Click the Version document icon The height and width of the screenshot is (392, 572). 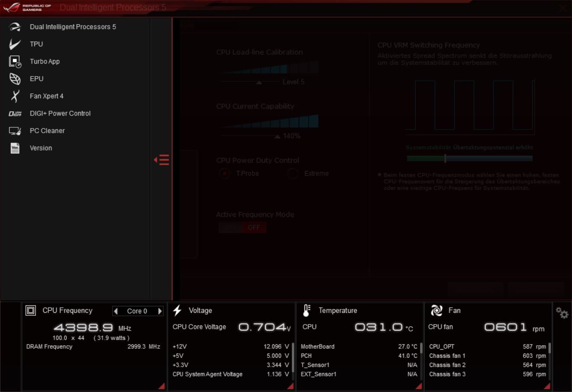click(15, 148)
